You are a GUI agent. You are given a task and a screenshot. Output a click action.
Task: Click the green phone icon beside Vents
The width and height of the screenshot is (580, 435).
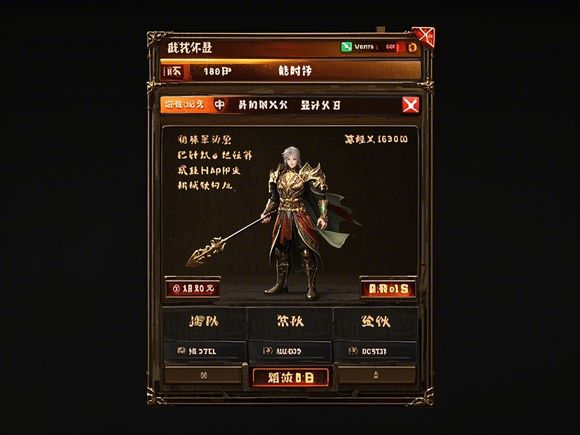pos(346,47)
